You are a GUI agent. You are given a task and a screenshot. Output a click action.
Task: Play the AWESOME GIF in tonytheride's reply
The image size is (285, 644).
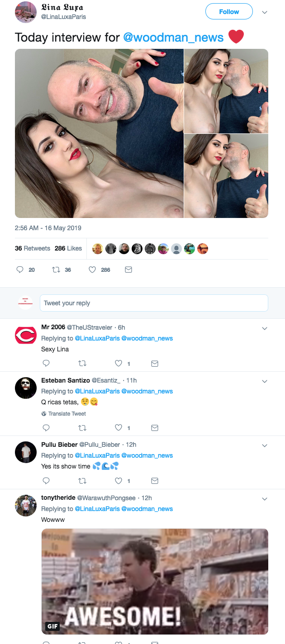coord(155,581)
